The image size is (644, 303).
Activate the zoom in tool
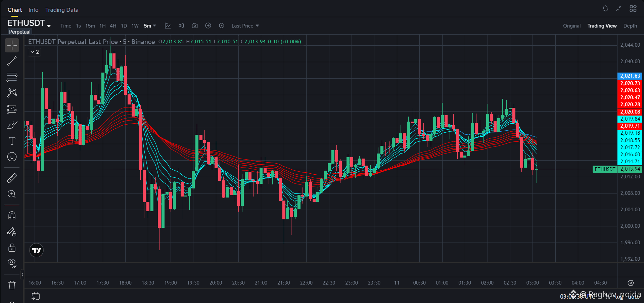(x=12, y=194)
